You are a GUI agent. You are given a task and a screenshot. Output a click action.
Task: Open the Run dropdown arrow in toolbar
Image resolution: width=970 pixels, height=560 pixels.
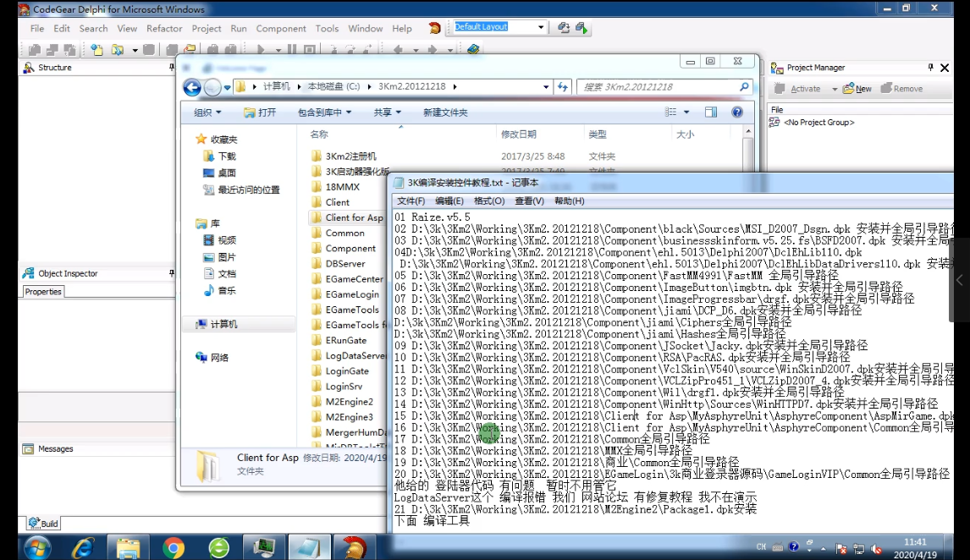[278, 50]
